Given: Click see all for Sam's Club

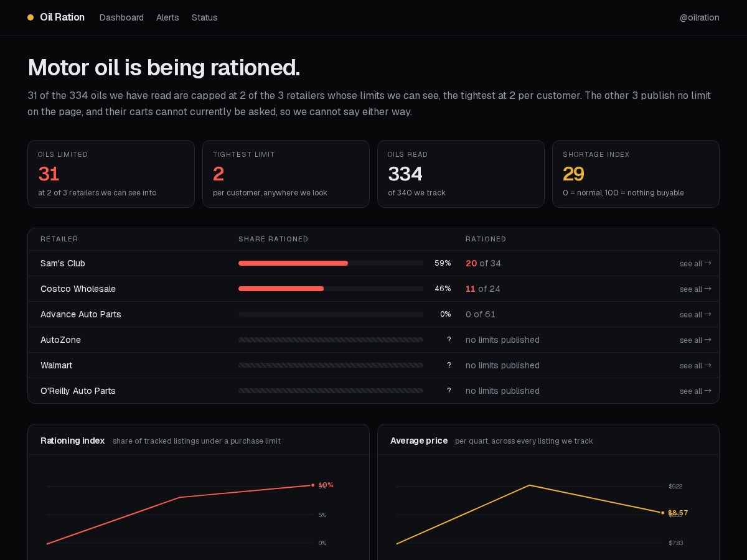Looking at the screenshot, I should [695, 264].
